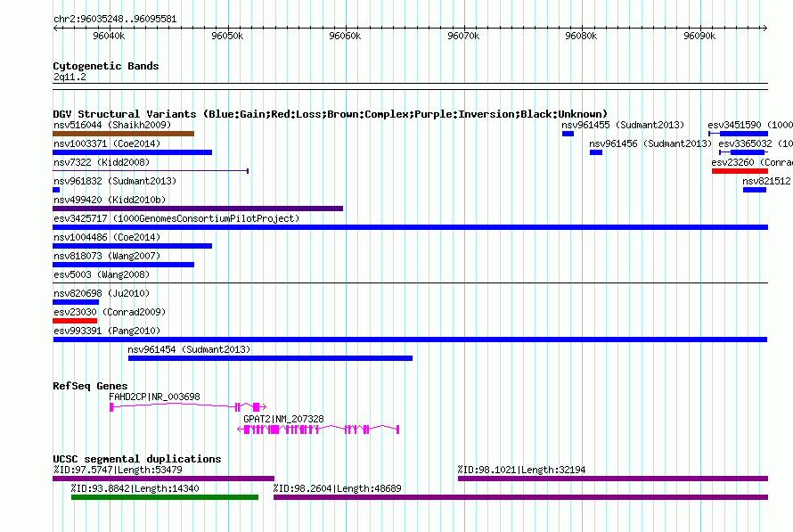Click the nsv961454 (Sudmant2013) label
The image size is (793, 532).
click(189, 349)
